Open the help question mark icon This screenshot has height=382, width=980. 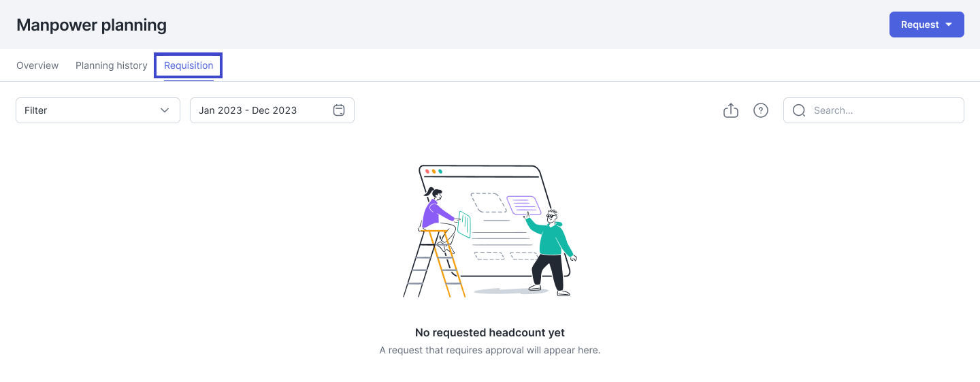coord(761,110)
